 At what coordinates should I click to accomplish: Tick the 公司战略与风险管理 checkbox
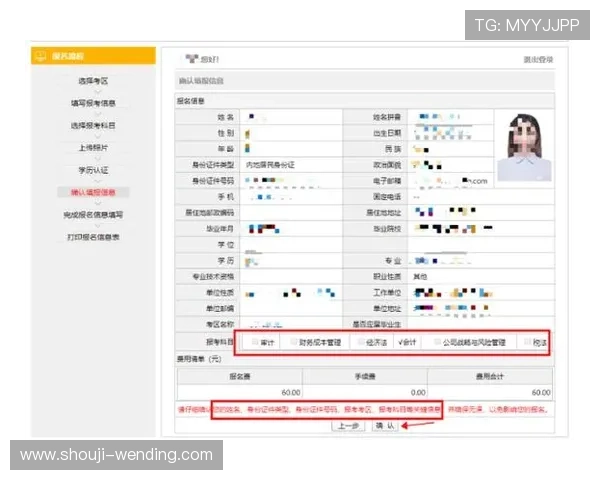(437, 342)
